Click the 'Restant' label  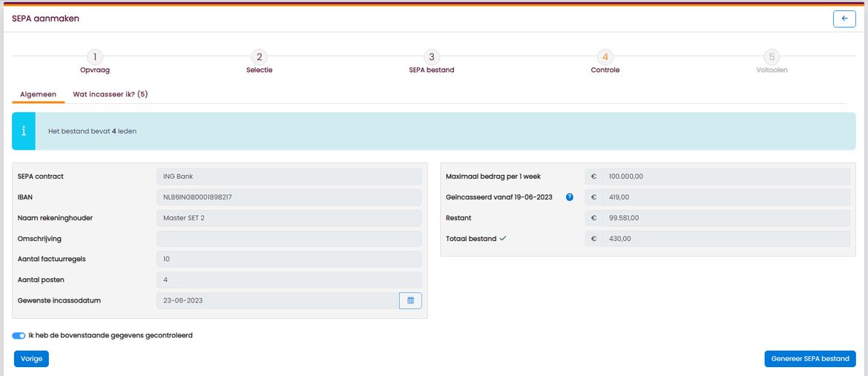[458, 218]
